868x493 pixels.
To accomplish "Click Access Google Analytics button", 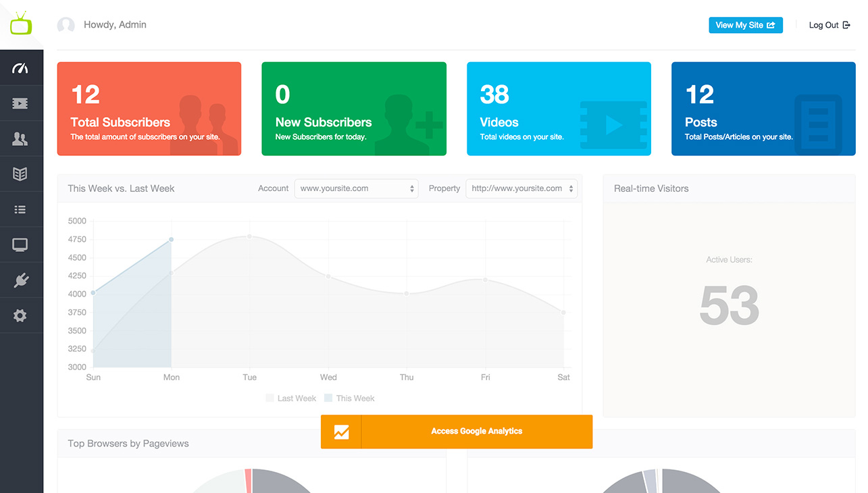I will click(x=457, y=432).
